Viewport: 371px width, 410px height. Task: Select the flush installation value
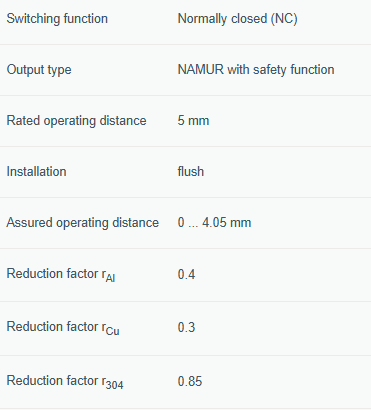191,172
